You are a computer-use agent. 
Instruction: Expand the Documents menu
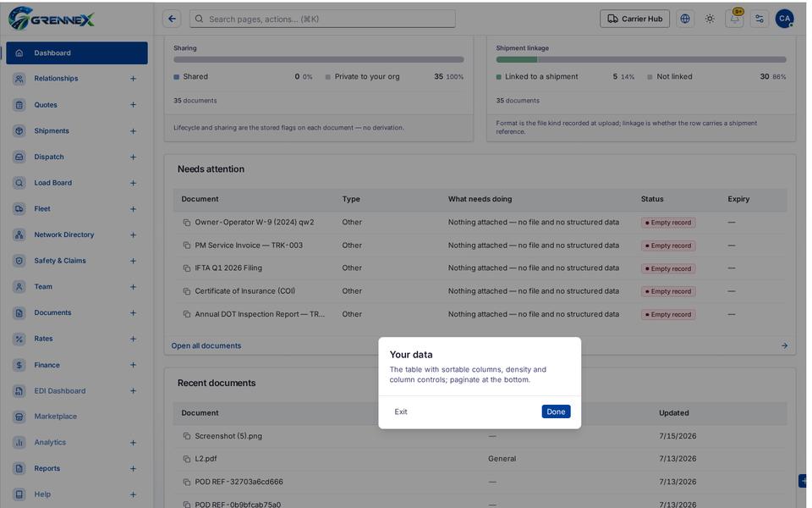133,313
